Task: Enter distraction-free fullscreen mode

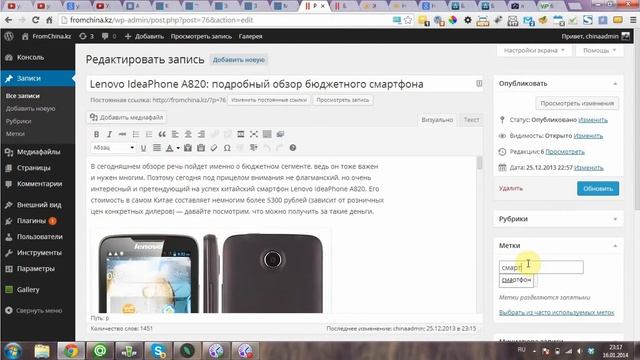Action: point(254,134)
